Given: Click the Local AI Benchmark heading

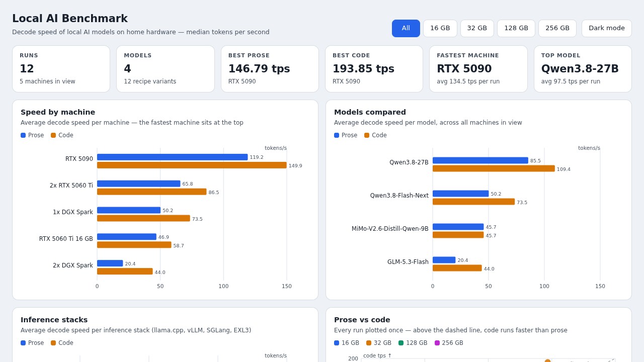Looking at the screenshot, I should pos(70,19).
